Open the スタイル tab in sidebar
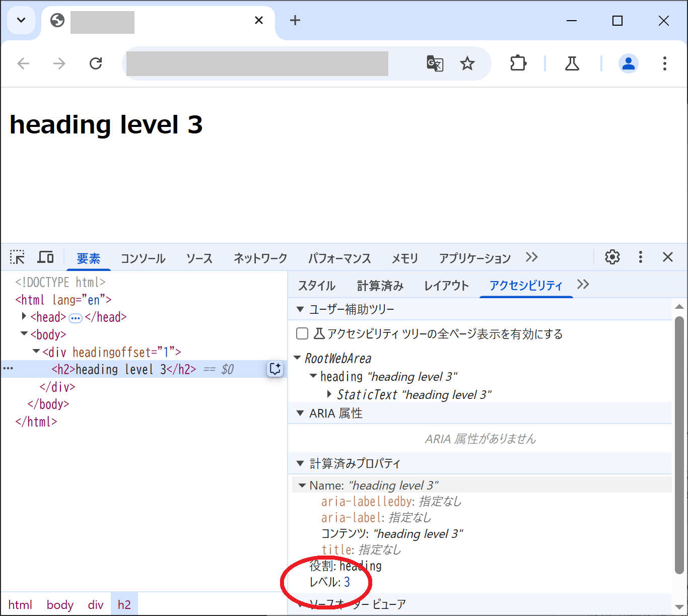 click(x=316, y=286)
